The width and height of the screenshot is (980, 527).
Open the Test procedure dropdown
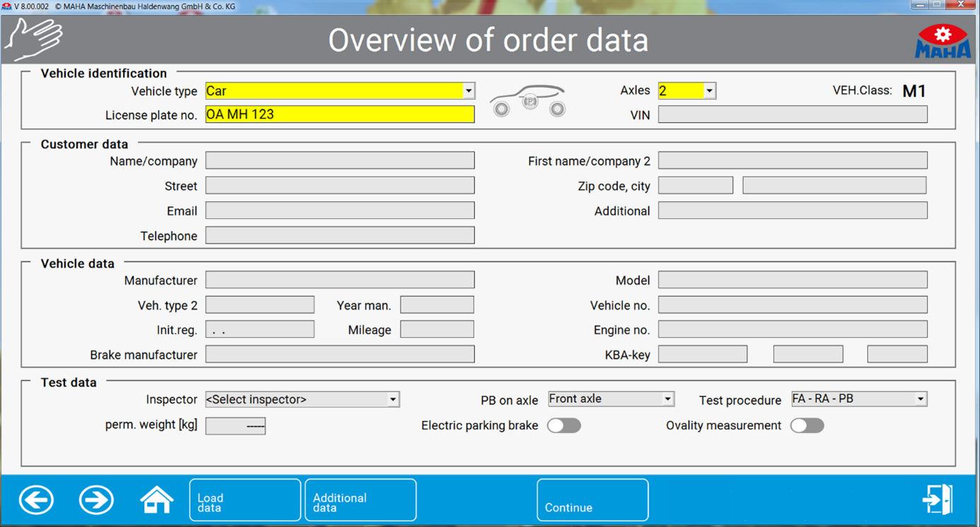click(859, 399)
